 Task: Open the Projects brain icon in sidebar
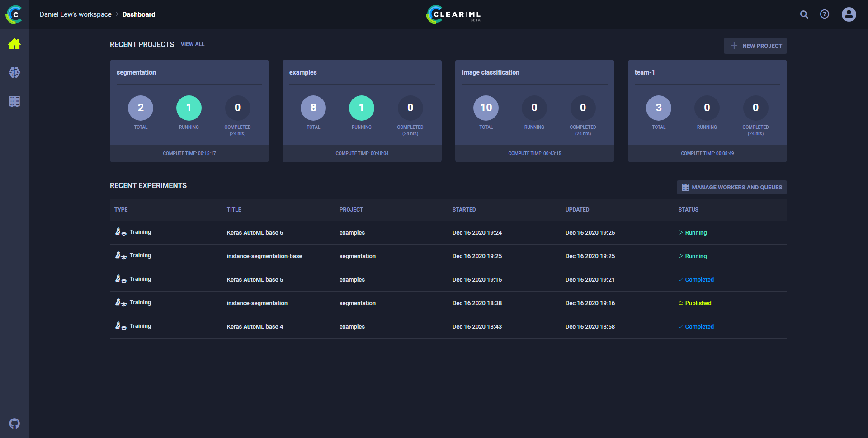(x=14, y=72)
